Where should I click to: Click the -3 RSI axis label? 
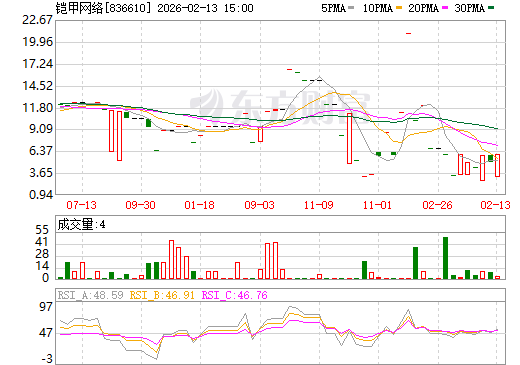coord(47,359)
